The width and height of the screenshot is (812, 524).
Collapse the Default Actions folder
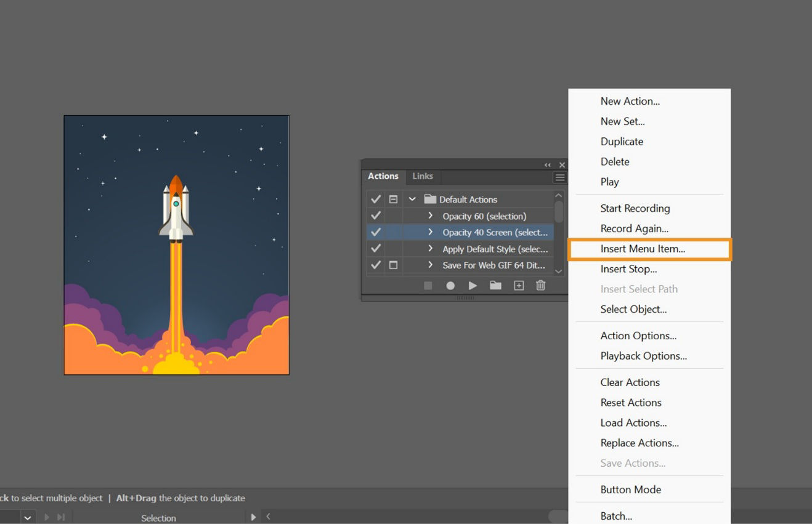coord(412,199)
